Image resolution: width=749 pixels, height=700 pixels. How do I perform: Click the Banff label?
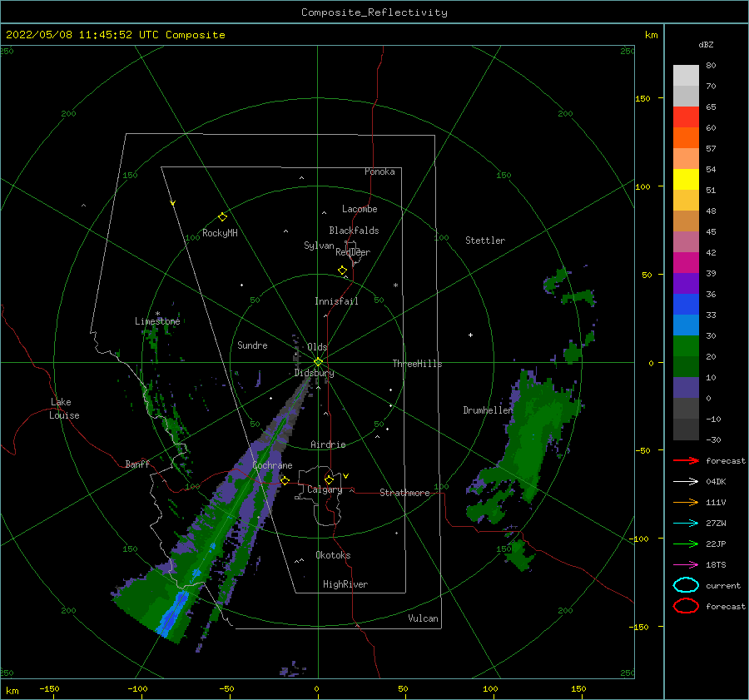pos(137,464)
